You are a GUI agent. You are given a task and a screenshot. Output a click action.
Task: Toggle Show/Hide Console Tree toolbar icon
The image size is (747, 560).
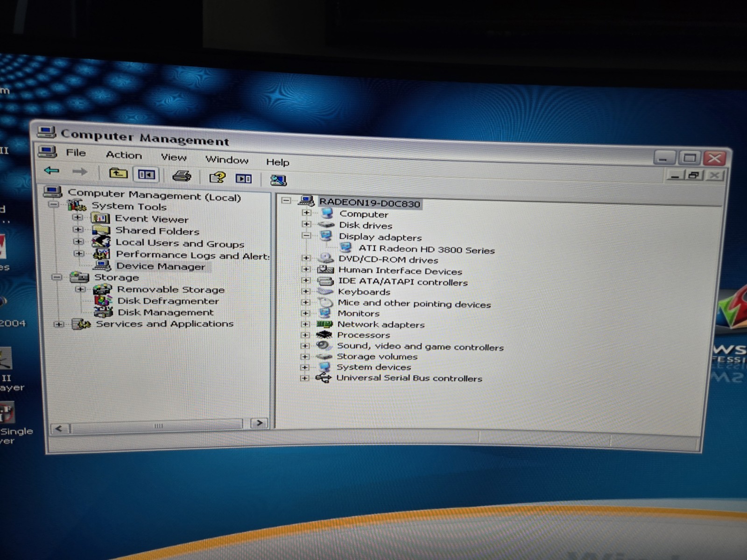146,175
